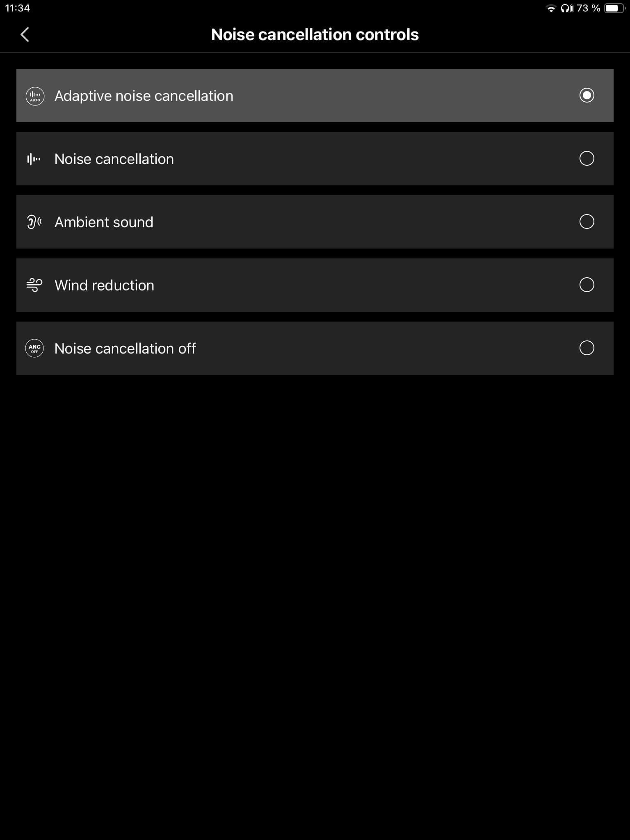630x840 pixels.
Task: Tap the Noise cancellation label text
Action: coord(114,159)
